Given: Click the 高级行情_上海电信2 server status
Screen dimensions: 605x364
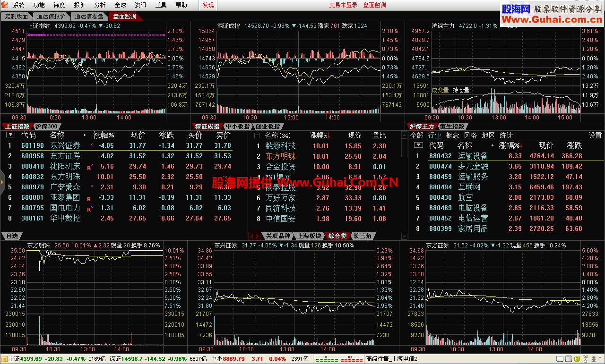Looking at the screenshot, I should 392,359.
